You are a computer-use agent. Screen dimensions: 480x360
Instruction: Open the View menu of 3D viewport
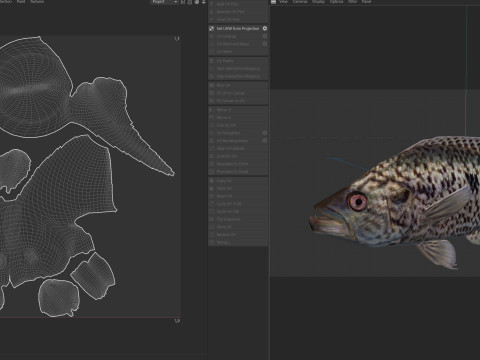[x=283, y=2]
